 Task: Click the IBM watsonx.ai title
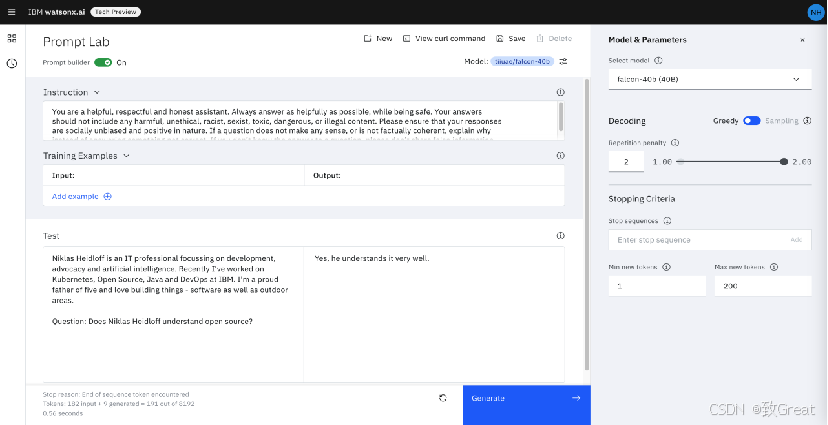point(57,12)
